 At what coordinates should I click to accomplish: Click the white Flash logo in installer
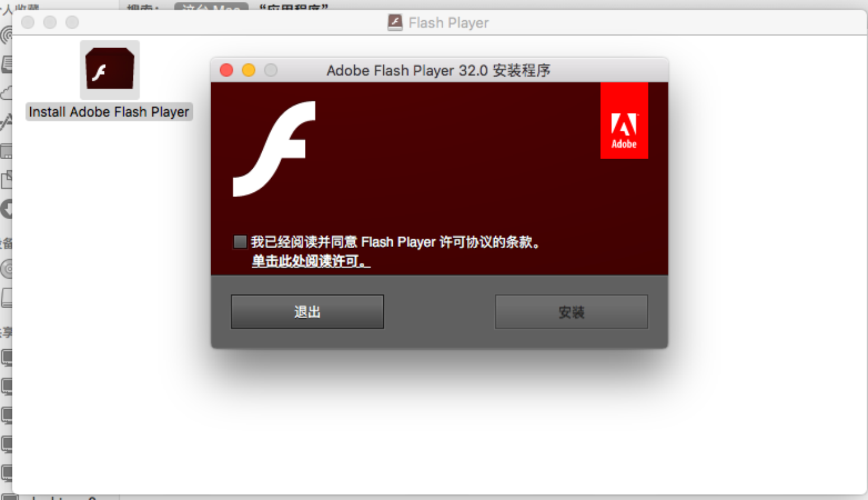click(274, 149)
